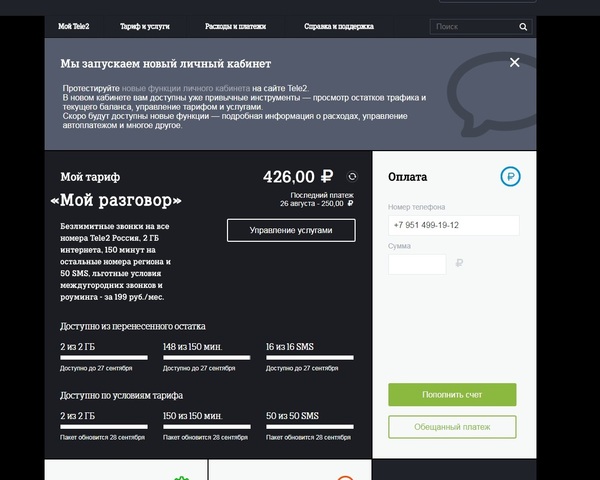
Task: Refresh the balance with the circular arrow icon
Action: (x=352, y=176)
